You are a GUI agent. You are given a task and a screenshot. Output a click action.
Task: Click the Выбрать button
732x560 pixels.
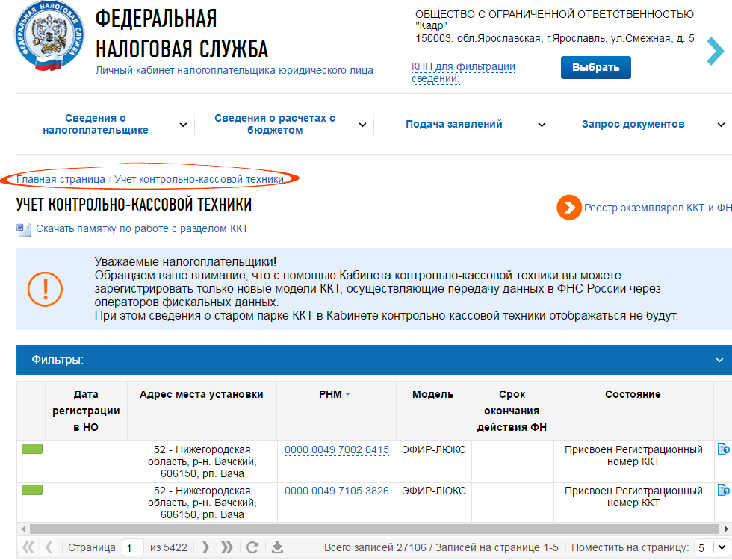point(596,68)
